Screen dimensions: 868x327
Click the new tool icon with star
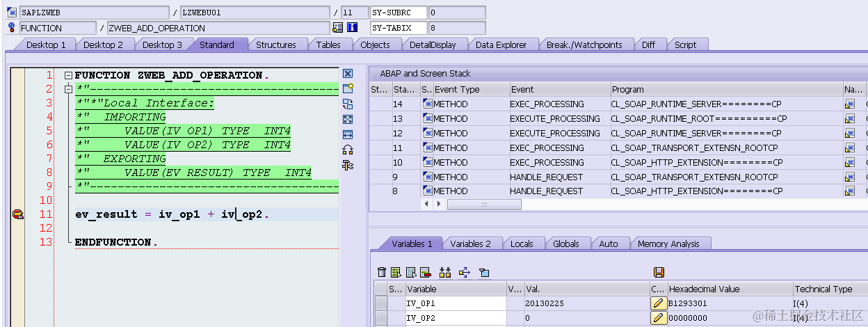click(348, 88)
